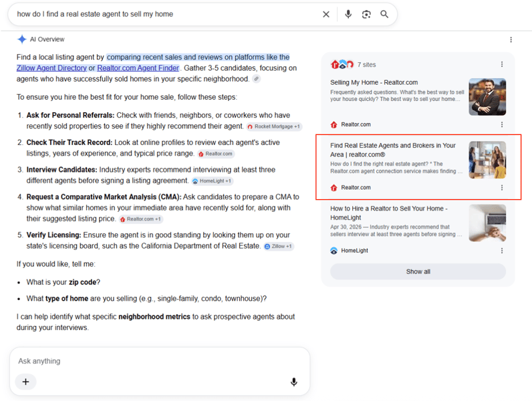
Task: Open AI Overview three-dot options menu
Action: [511, 39]
